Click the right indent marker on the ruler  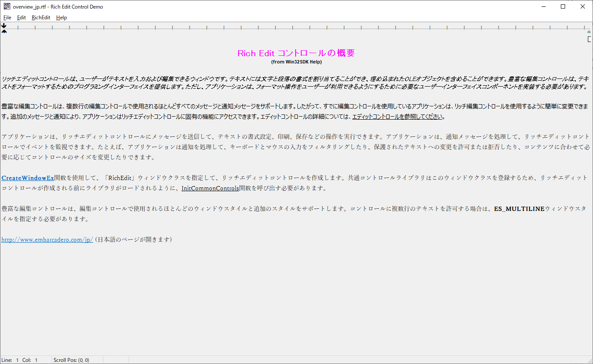(589, 32)
